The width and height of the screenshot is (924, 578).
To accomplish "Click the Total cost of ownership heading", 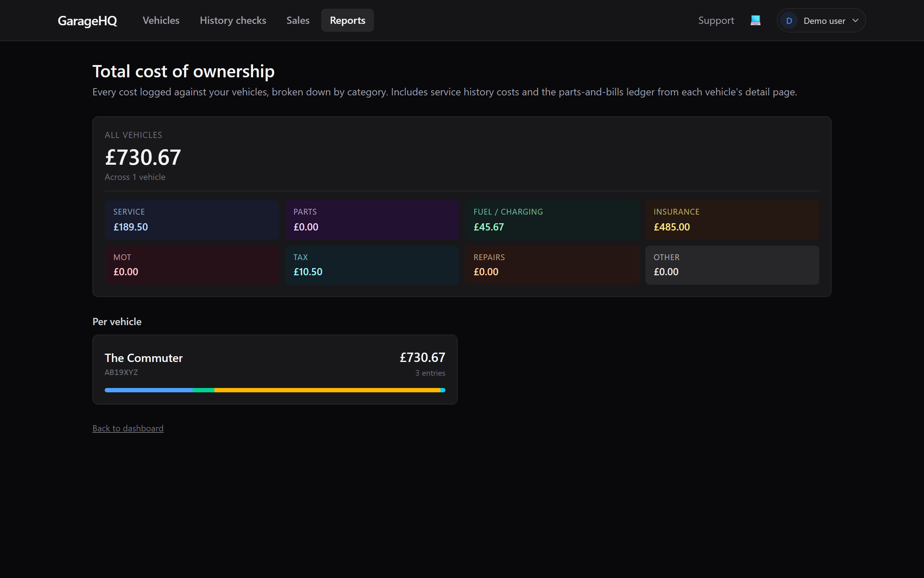I will coord(183,72).
